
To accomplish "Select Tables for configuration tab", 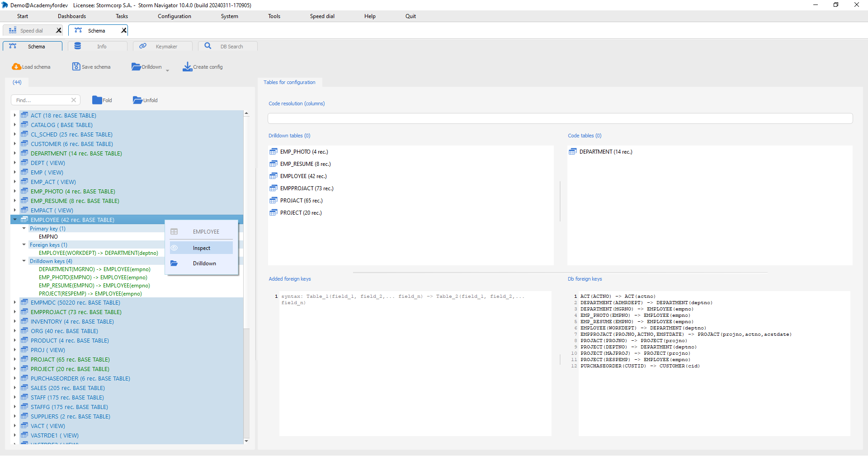I will point(289,82).
